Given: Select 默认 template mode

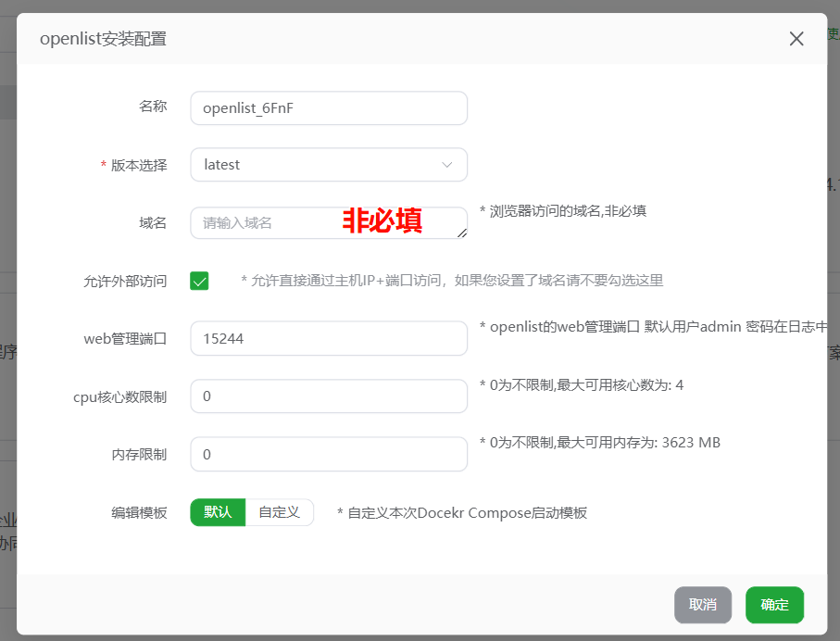Looking at the screenshot, I should click(217, 511).
